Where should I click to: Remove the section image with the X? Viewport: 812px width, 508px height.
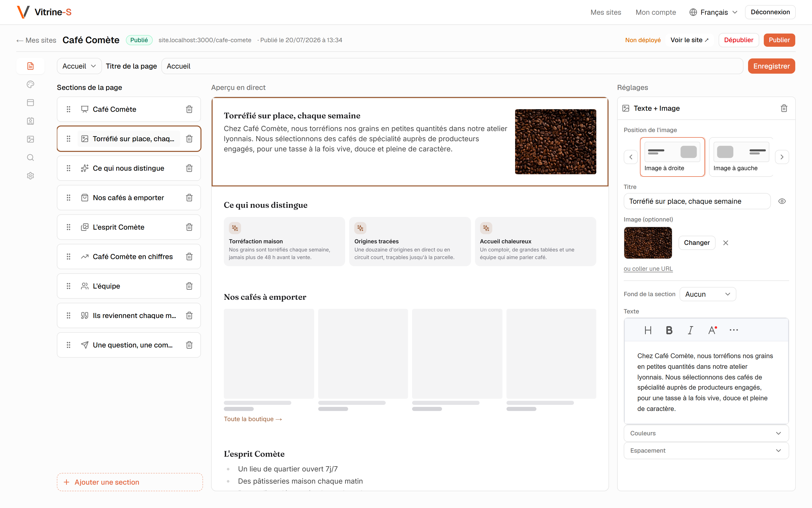[725, 243]
